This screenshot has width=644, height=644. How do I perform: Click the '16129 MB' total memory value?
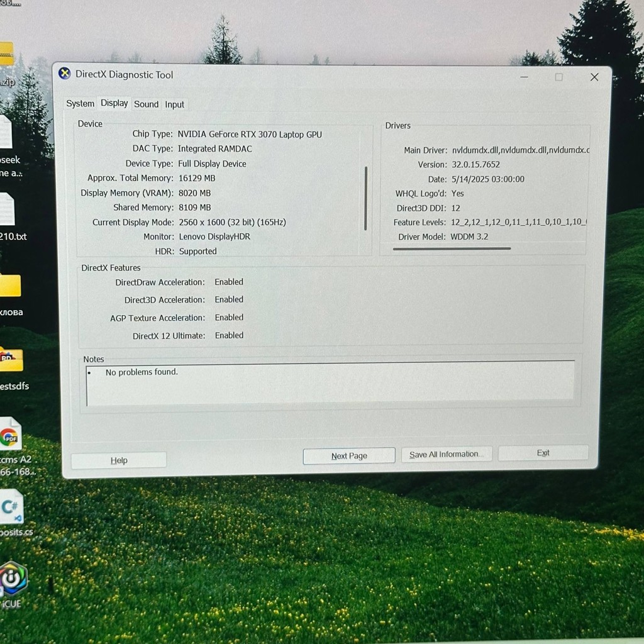pyautogui.click(x=197, y=178)
